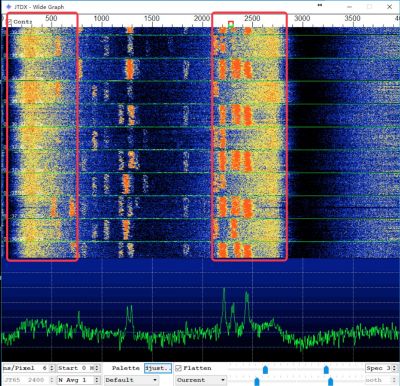Increase the Bins/Pixel value
This screenshot has height=386, width=400.
pyautogui.click(x=52, y=366)
